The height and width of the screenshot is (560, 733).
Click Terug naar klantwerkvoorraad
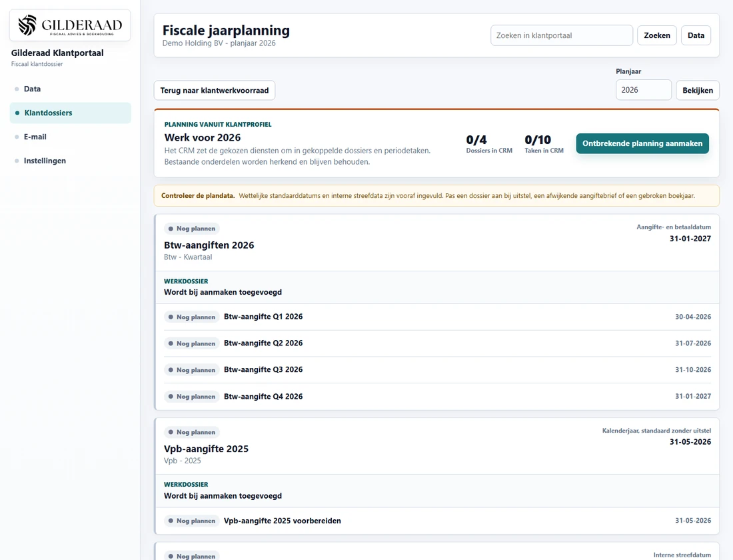215,90
